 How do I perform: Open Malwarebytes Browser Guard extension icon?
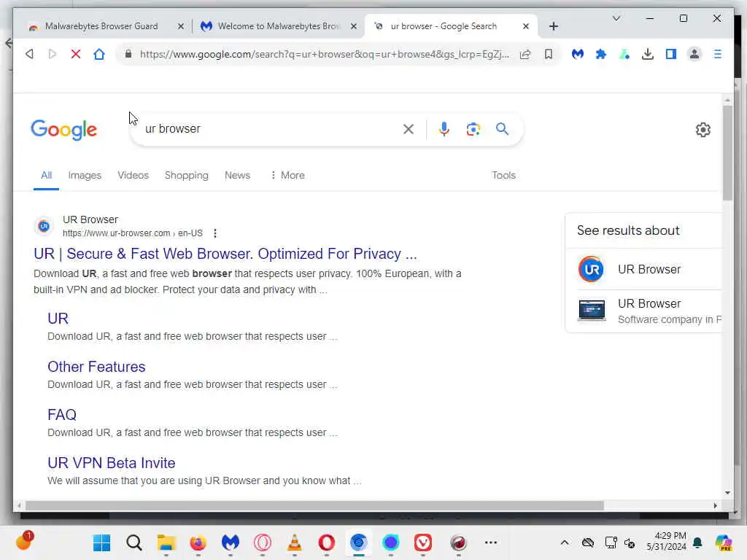pos(578,54)
